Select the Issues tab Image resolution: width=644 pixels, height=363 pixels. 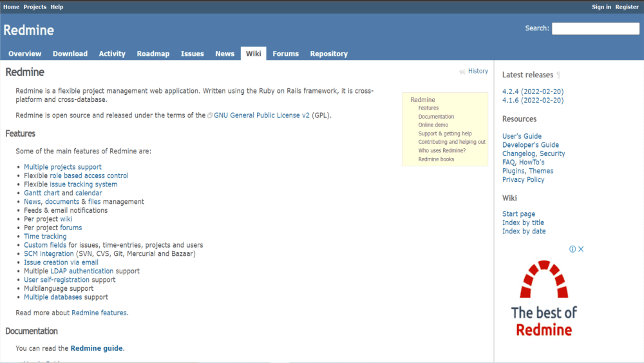[192, 54]
